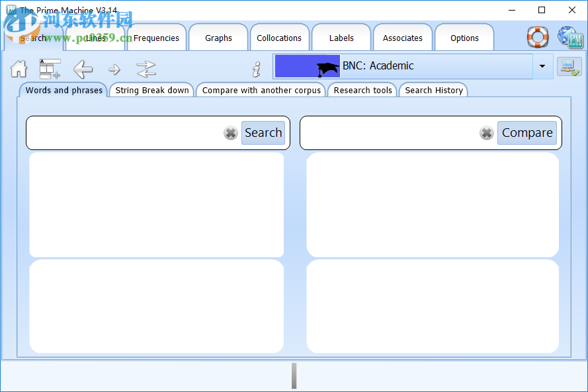
Task: Click the graduation cap corpus icon
Action: (308, 66)
